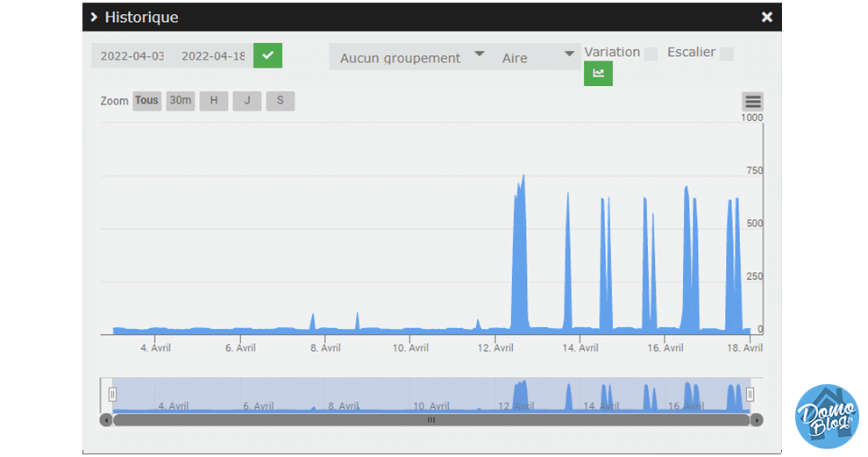Open the Aire chart type dropdown

coord(536,57)
